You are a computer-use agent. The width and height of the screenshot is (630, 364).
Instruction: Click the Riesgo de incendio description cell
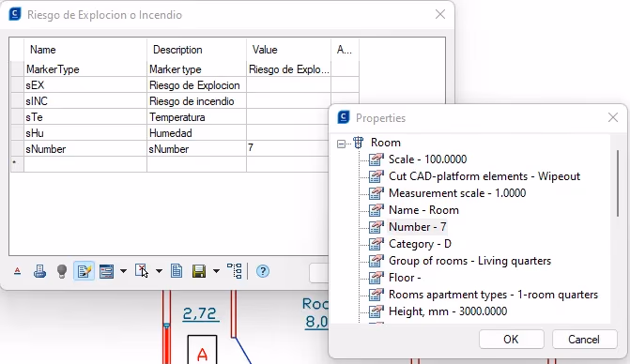[x=196, y=101]
